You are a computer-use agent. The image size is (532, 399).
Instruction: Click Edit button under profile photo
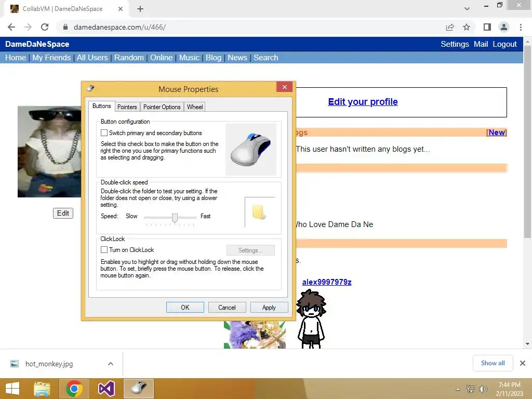pyautogui.click(x=63, y=213)
